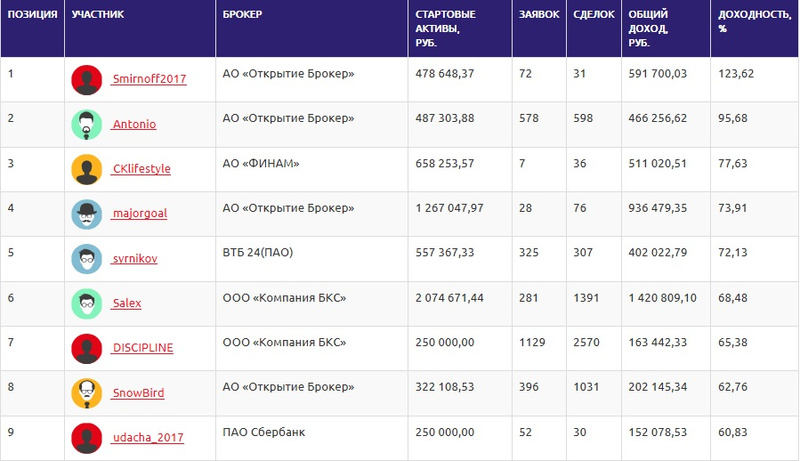This screenshot has width=800, height=461.
Task: Click Smirnoff2017's red avatar icon
Action: click(x=87, y=79)
